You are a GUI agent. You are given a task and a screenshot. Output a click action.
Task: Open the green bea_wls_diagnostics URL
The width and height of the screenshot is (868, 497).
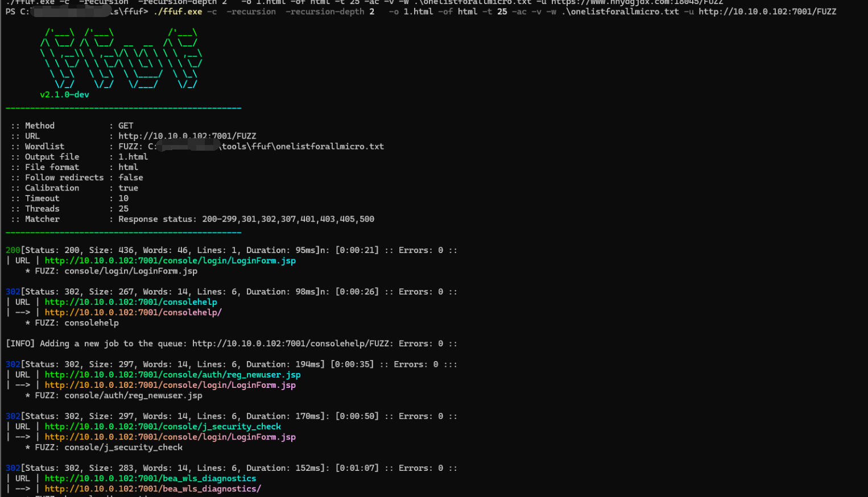(x=150, y=479)
